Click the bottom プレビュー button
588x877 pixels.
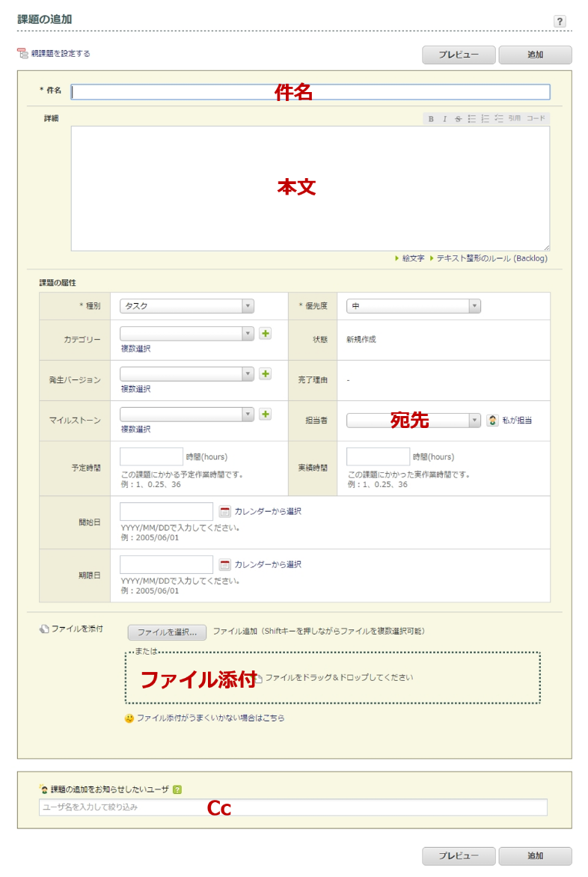coord(459,856)
